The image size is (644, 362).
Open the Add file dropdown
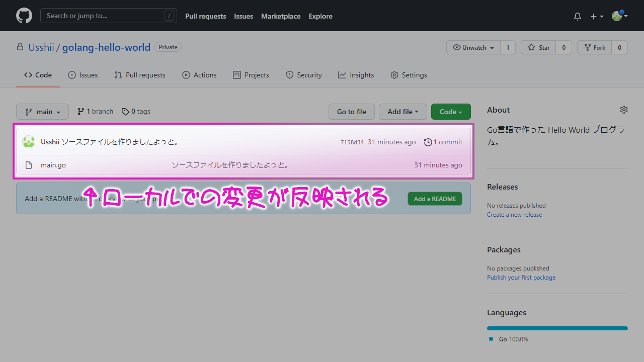[403, 112]
